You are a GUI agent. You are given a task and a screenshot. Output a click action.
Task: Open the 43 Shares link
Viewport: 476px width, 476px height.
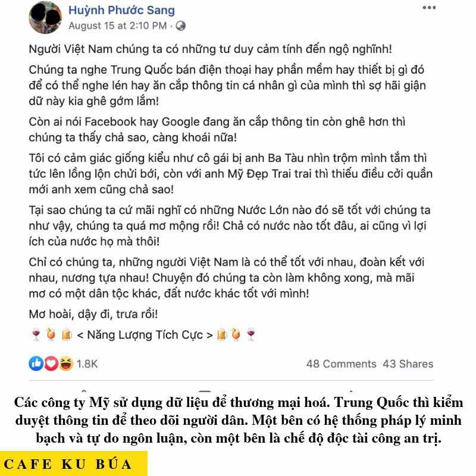coord(408,364)
